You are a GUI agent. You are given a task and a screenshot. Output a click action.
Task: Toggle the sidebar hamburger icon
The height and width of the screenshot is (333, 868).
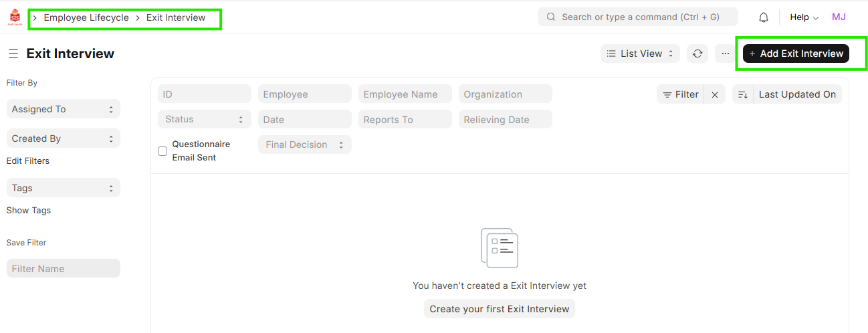coord(13,53)
